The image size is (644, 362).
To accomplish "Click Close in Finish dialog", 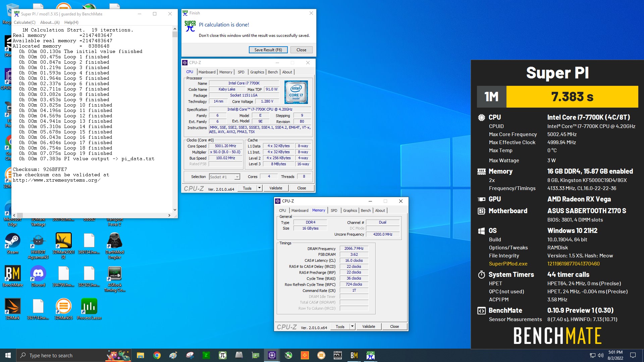I will pyautogui.click(x=301, y=50).
